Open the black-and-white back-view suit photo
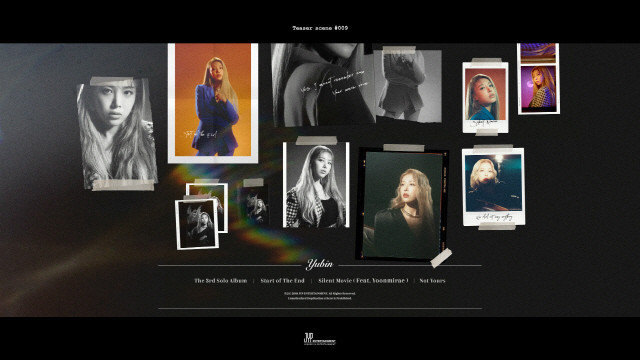 (408, 86)
